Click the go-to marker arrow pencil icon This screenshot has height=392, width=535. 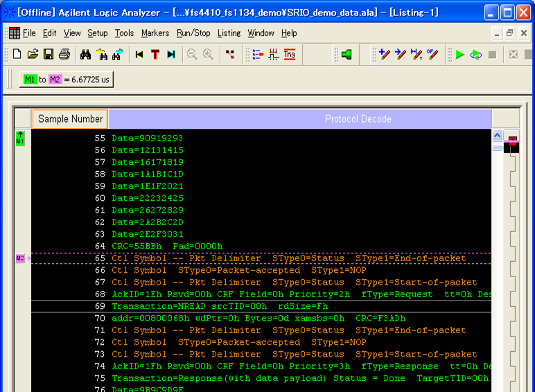click(401, 55)
